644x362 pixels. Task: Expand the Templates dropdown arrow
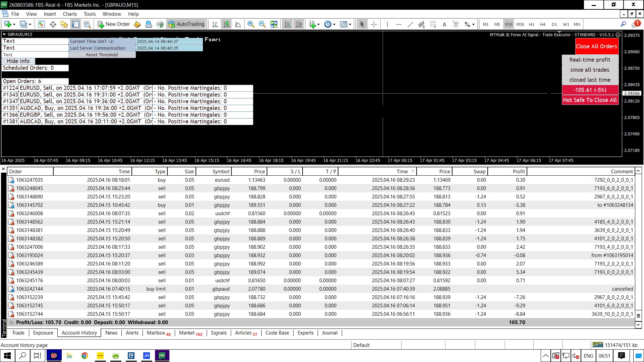coord(350,24)
